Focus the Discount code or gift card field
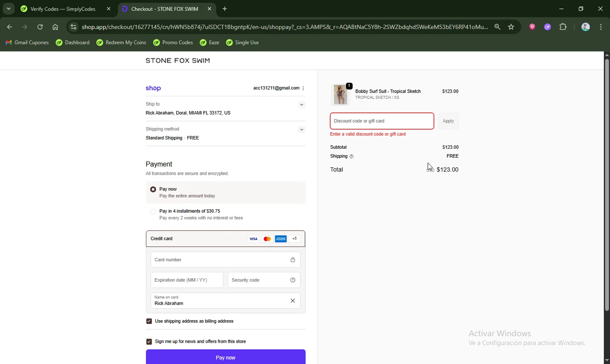This screenshot has height=364, width=610. [x=382, y=121]
